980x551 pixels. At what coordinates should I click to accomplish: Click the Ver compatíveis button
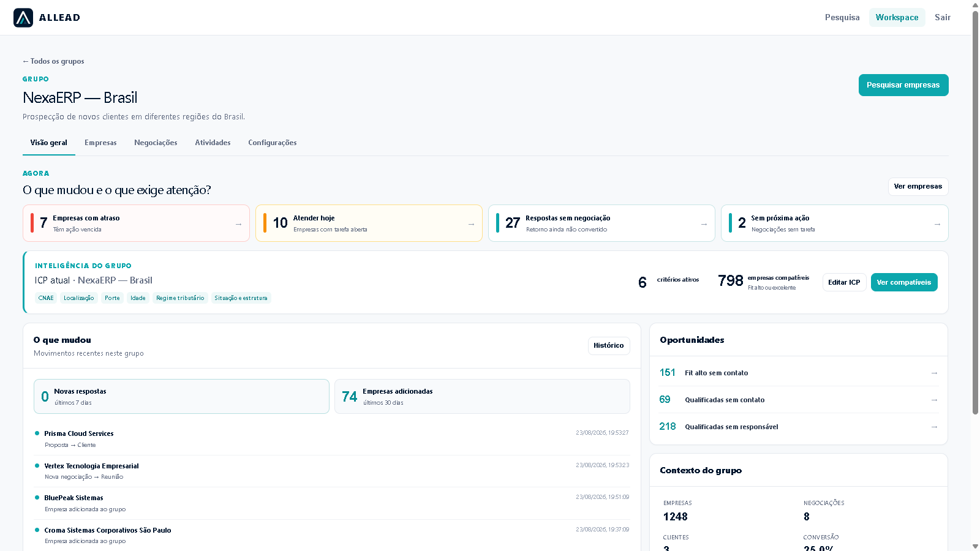(904, 282)
